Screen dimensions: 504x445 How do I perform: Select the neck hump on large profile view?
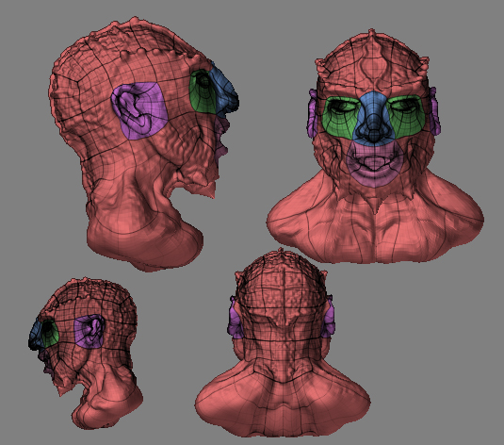point(145,239)
